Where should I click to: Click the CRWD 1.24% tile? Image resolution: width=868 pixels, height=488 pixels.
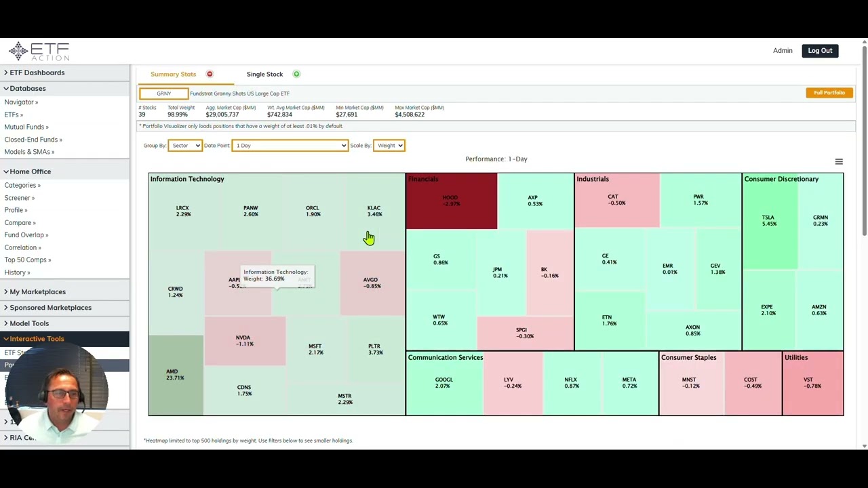(x=176, y=291)
